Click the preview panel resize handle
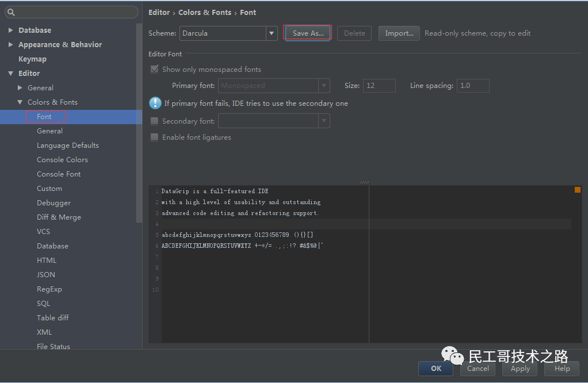Viewport: 588px width, 383px height. click(x=365, y=182)
